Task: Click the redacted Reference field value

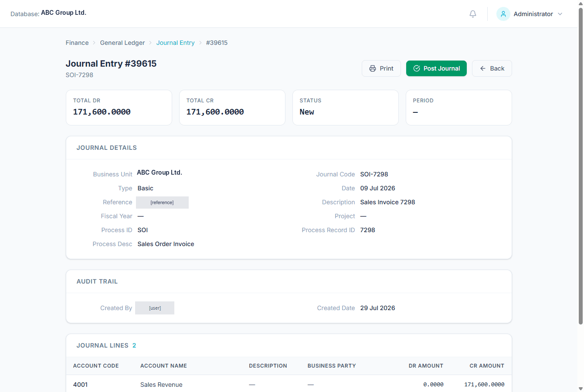Action: point(162,203)
